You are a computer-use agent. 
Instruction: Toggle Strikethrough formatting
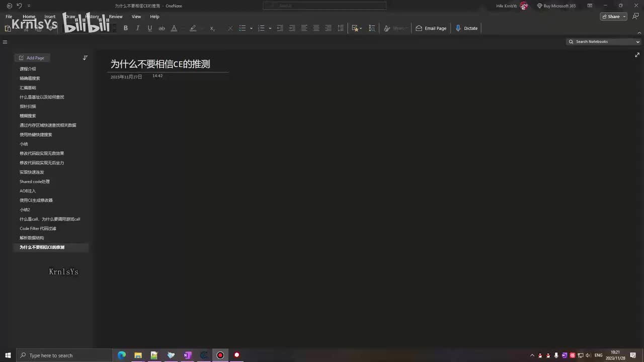tap(162, 28)
